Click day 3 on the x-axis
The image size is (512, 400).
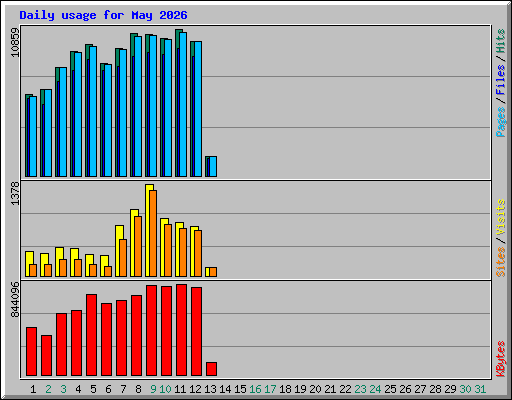[x=63, y=389]
